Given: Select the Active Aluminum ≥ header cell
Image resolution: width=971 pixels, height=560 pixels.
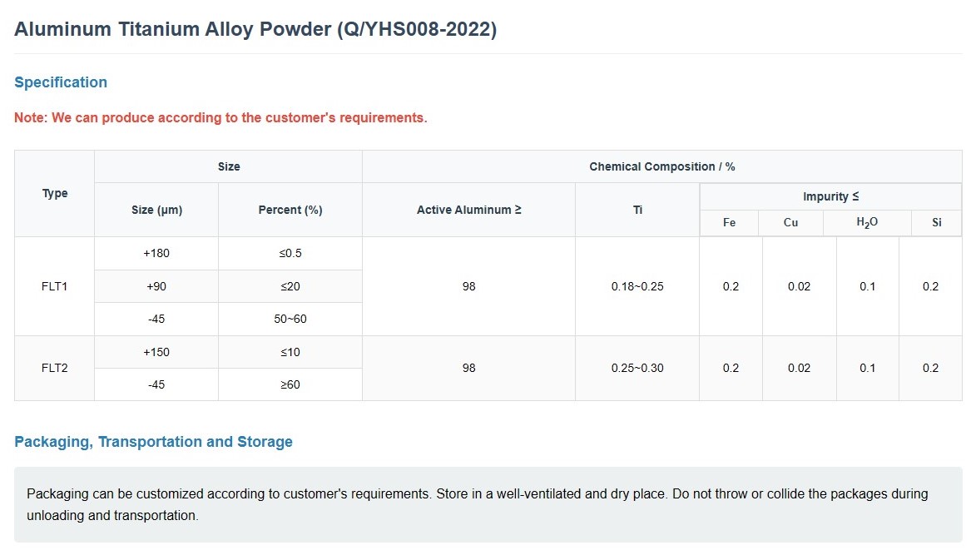Looking at the screenshot, I should (468, 210).
